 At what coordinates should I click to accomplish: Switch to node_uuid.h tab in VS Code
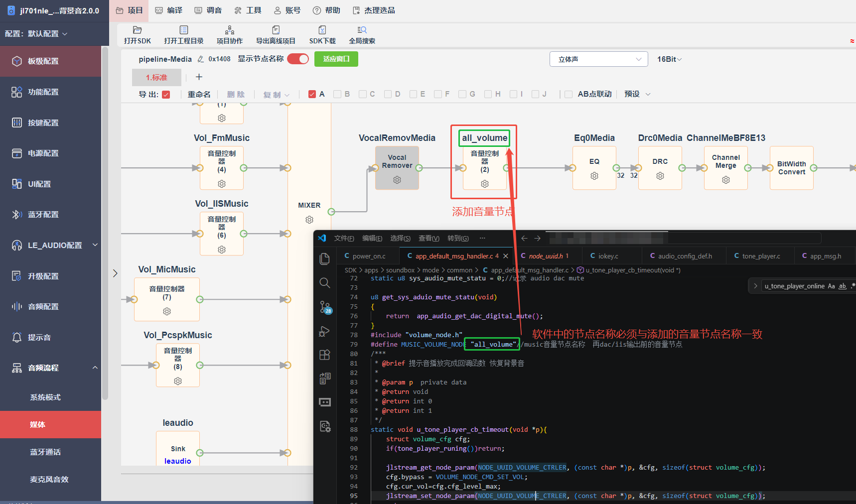[546, 256]
